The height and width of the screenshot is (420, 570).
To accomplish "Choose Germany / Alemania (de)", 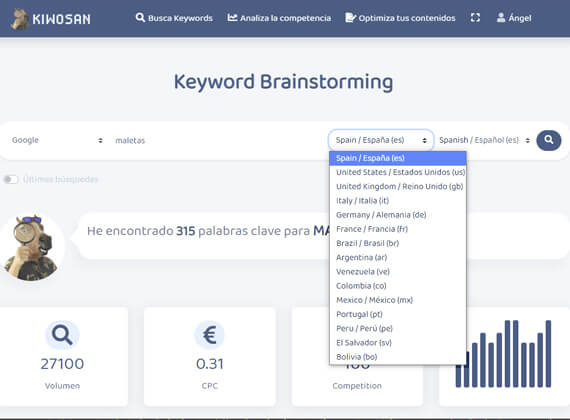I will (x=398, y=215).
